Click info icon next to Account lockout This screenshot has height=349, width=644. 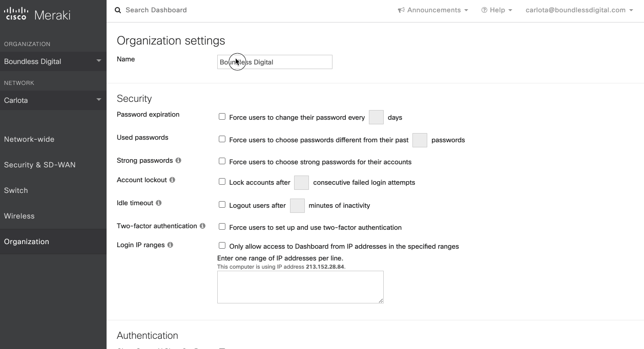172,180
